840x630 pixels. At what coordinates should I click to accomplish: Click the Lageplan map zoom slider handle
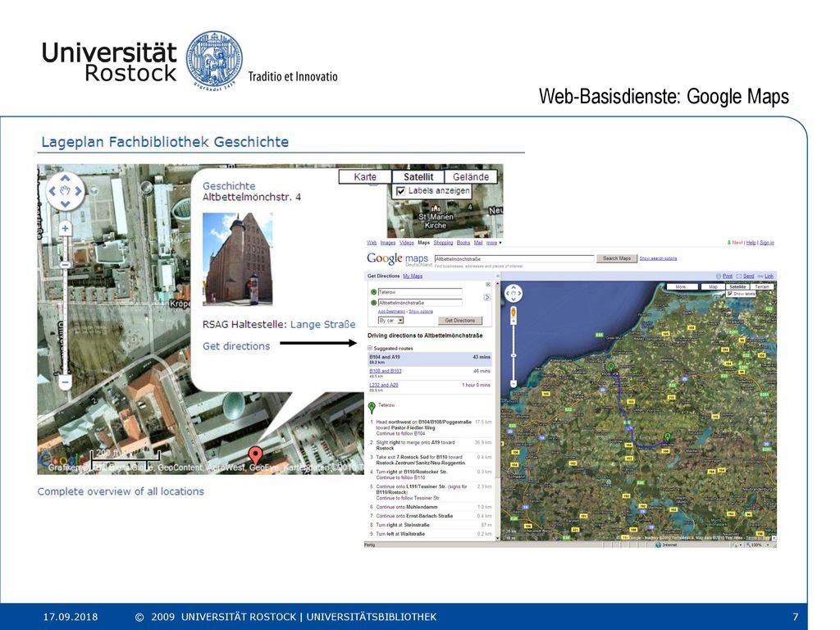point(65,265)
